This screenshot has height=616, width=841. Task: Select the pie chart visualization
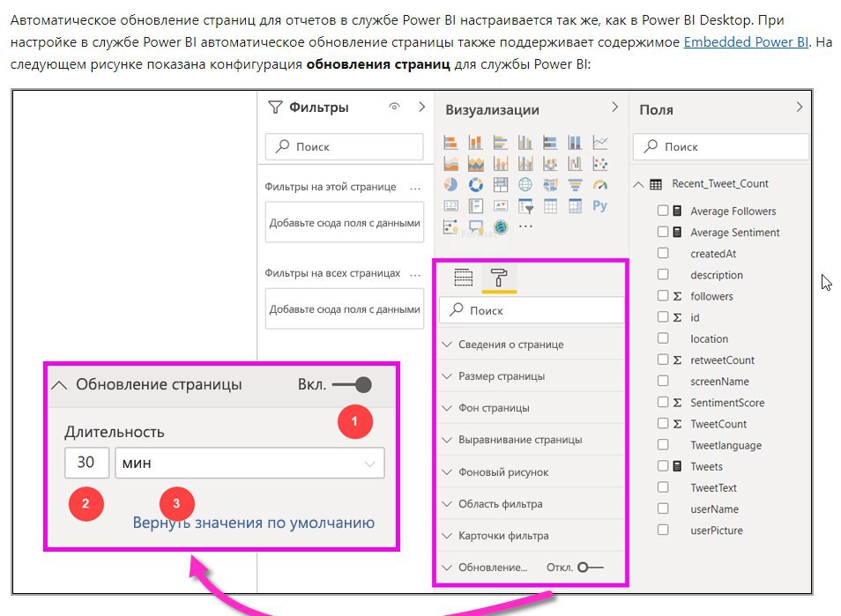coord(450,185)
